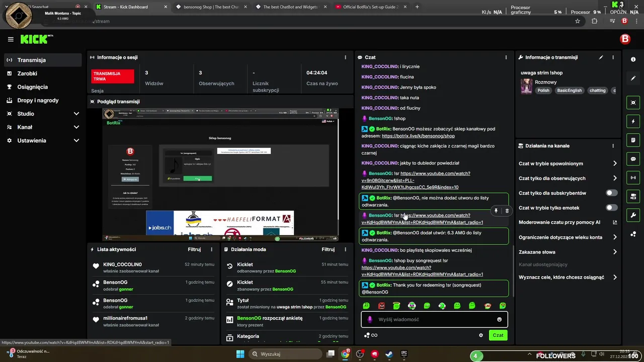Select Zarobki in left sidebar

pyautogui.click(x=43, y=73)
